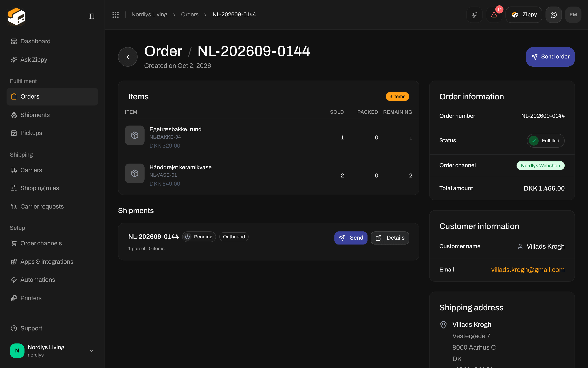
Task: Click Orders breadcrumb link
Action: [190, 15]
